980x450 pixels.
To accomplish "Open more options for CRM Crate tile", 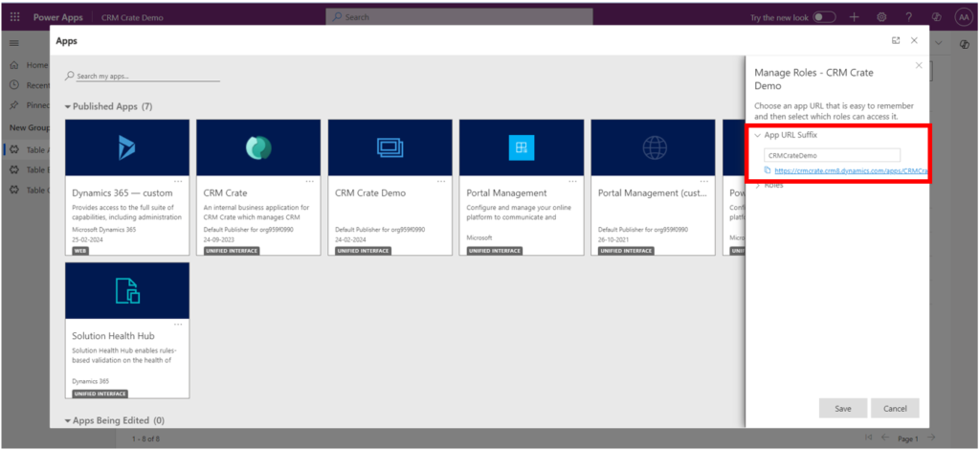I will pyautogui.click(x=309, y=181).
